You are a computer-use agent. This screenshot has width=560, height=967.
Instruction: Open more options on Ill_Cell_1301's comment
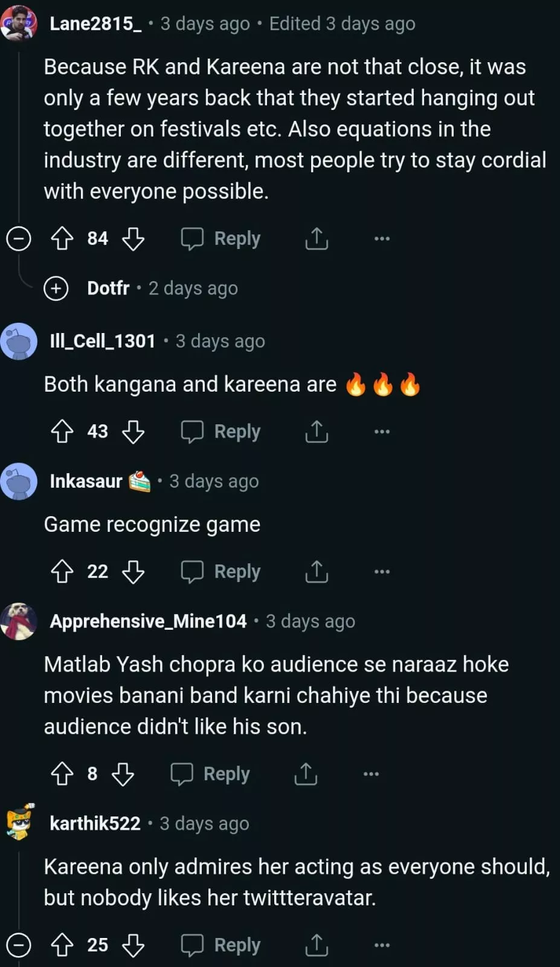[x=382, y=432]
